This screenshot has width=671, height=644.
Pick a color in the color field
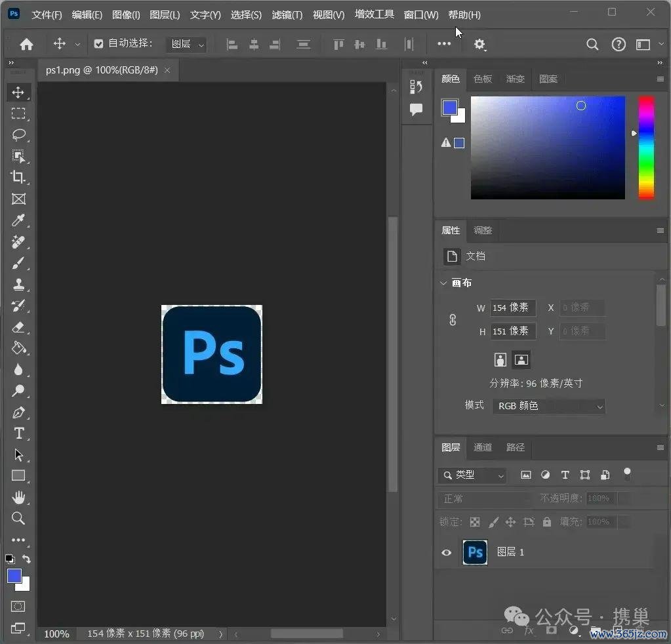pos(548,148)
